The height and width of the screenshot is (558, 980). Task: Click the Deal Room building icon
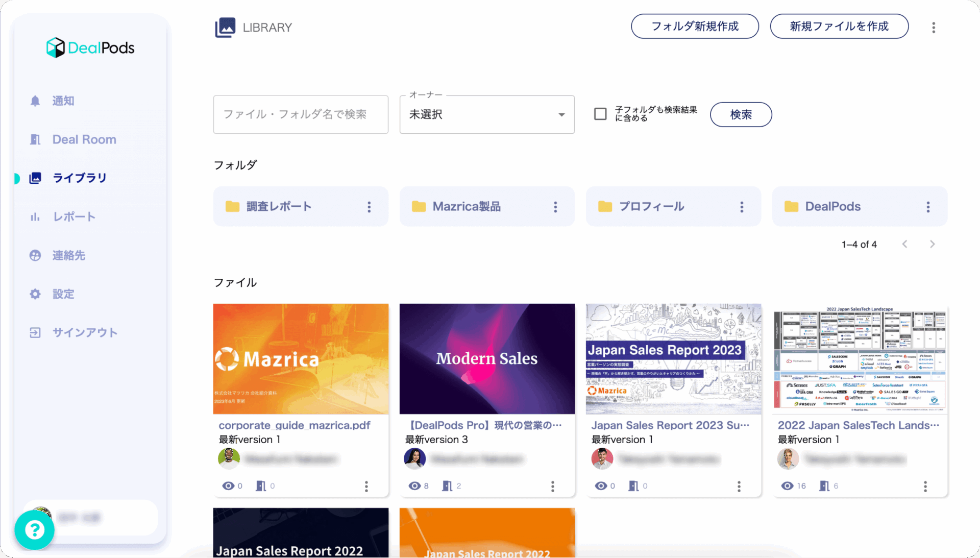(x=35, y=139)
